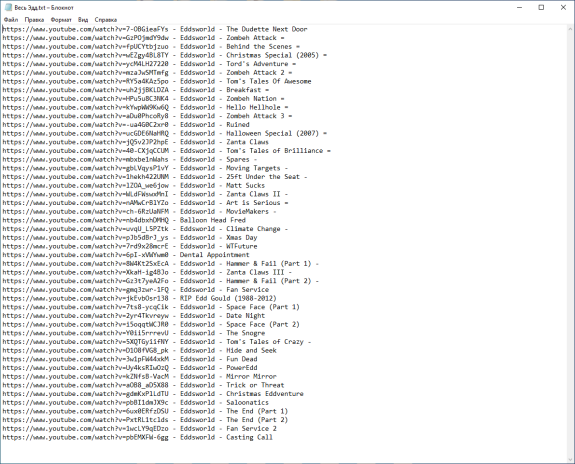Click scrollbar down arrow at bottom right

point(571,459)
